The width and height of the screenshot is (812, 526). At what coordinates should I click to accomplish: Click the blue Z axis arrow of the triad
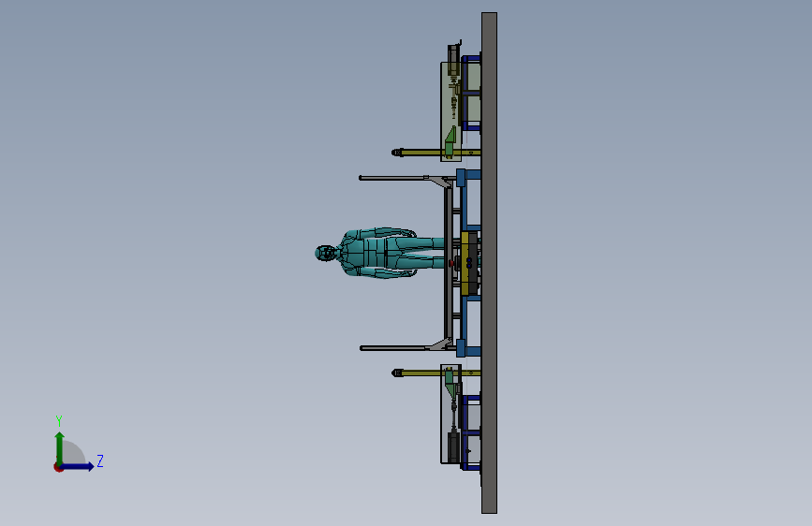(x=78, y=466)
